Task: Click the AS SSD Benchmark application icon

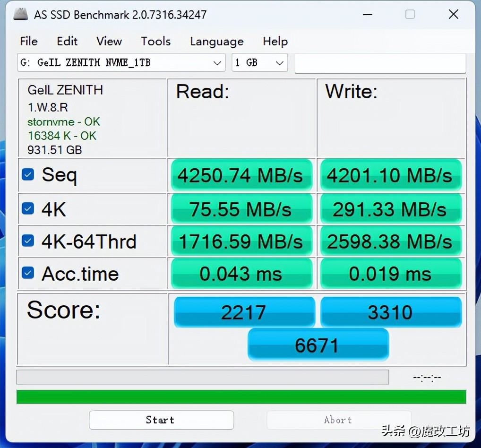Action: click(20, 14)
